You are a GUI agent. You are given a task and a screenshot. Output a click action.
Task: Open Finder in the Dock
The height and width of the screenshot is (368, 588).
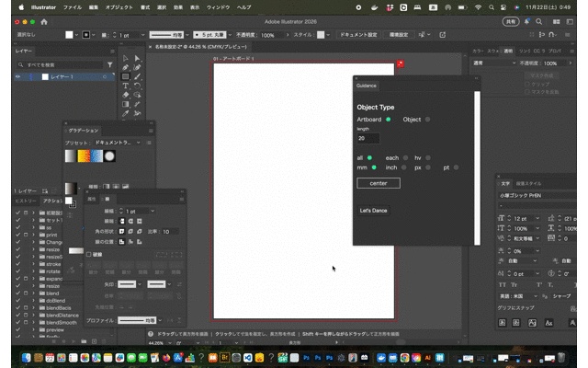click(26, 358)
